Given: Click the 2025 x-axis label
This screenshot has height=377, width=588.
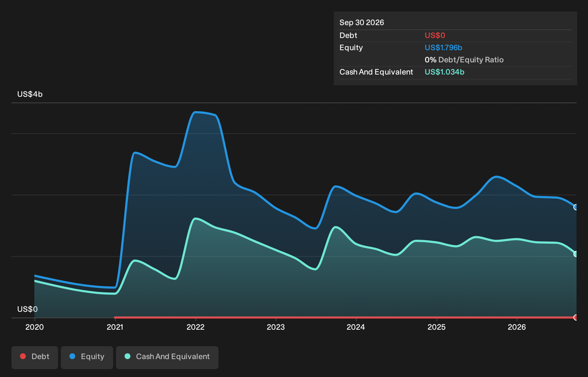Looking at the screenshot, I should 437,327.
